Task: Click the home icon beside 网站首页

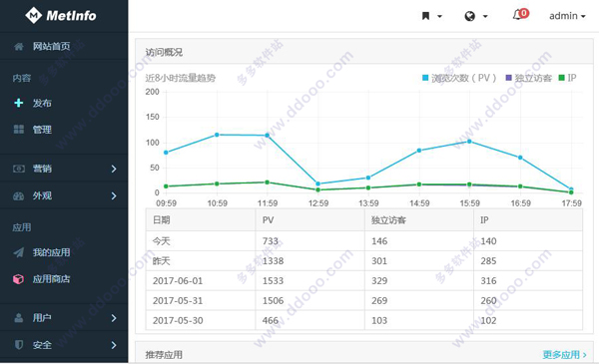Action: click(x=18, y=47)
